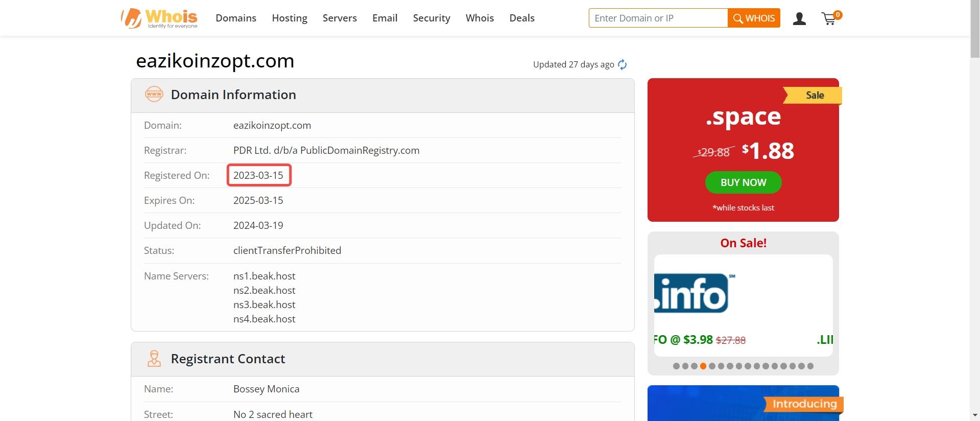The height and width of the screenshot is (421, 980).
Task: Click the scrollbar down arrow
Action: (x=975, y=416)
